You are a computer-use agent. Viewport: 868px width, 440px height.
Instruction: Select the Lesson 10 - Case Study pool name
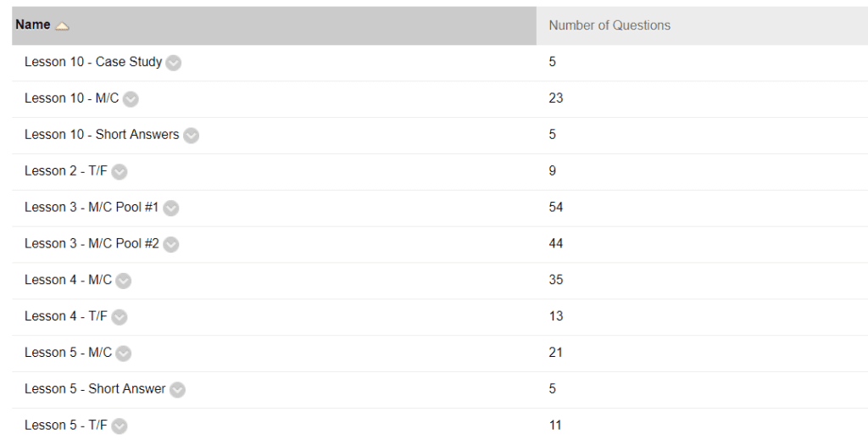tap(93, 62)
